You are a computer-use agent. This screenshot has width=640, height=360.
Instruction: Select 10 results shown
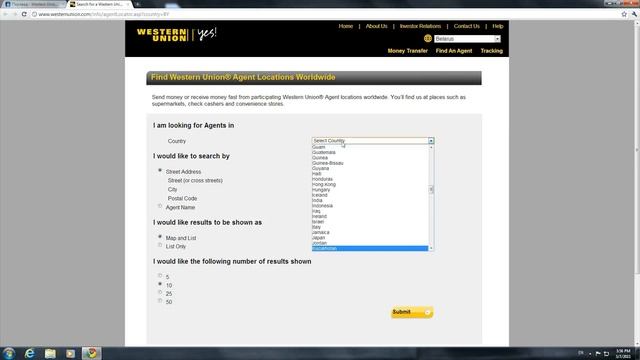coord(160,284)
